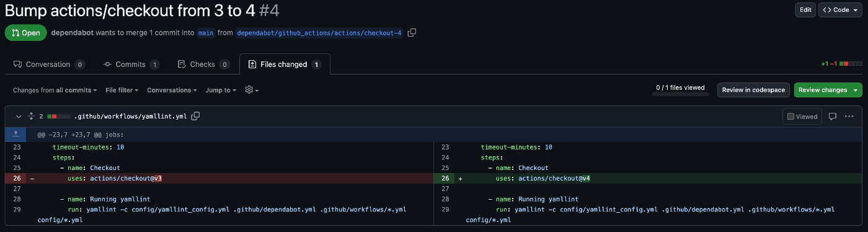Open the Changes from all commits dropdown

(x=55, y=90)
